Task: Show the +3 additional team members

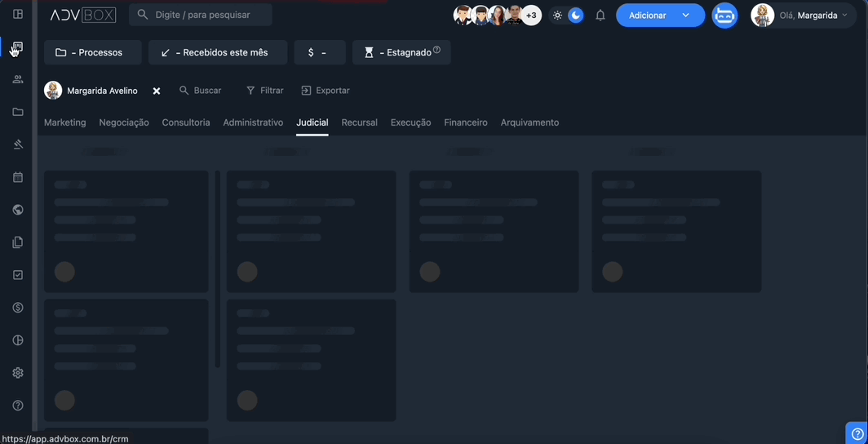Action: tap(531, 16)
